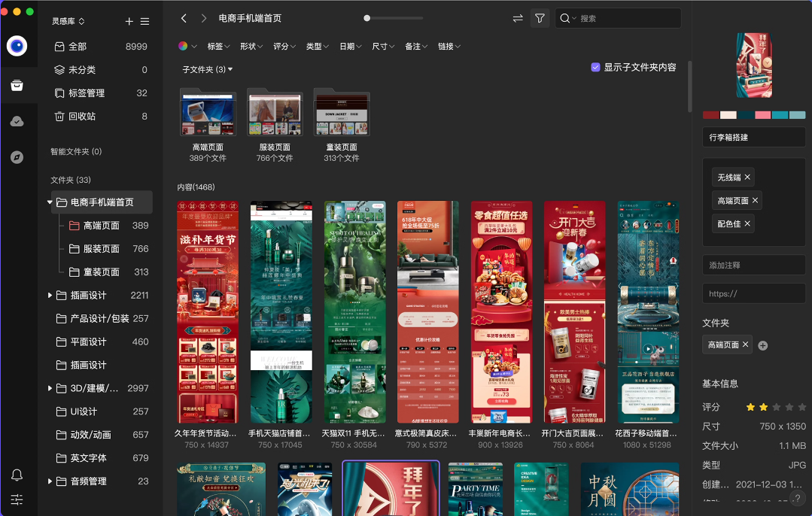Click the back navigation arrow
Image resolution: width=812 pixels, height=516 pixels.
click(184, 18)
